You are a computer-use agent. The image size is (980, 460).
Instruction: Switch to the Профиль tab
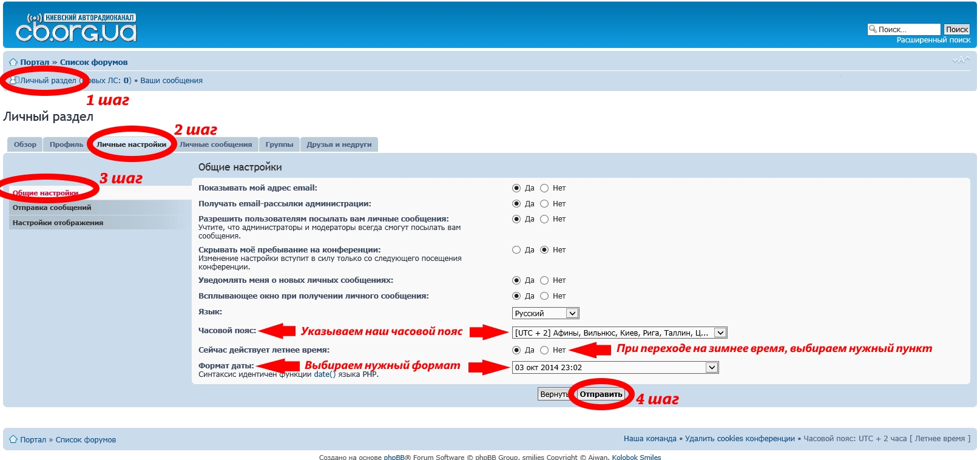click(x=66, y=144)
